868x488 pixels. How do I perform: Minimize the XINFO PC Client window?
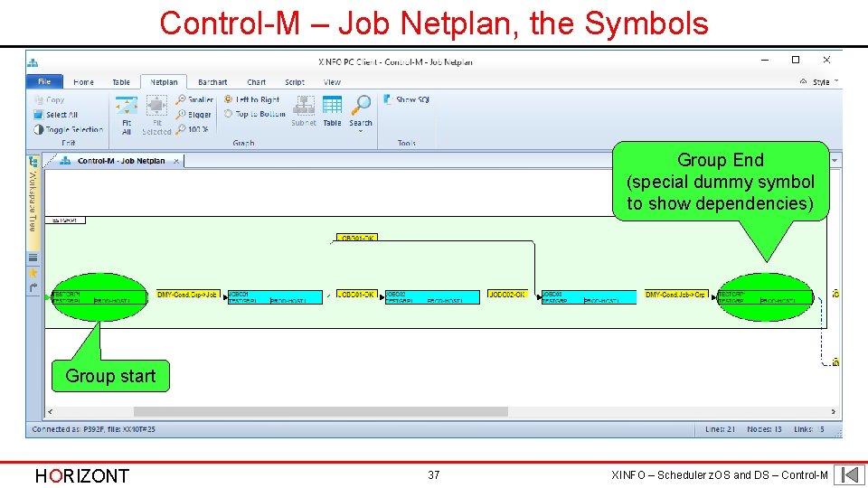(765, 60)
